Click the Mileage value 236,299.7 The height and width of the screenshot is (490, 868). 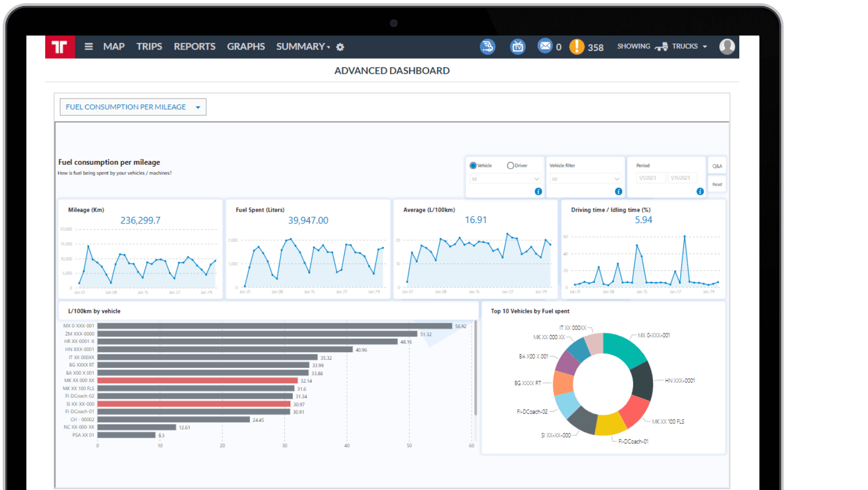point(140,221)
